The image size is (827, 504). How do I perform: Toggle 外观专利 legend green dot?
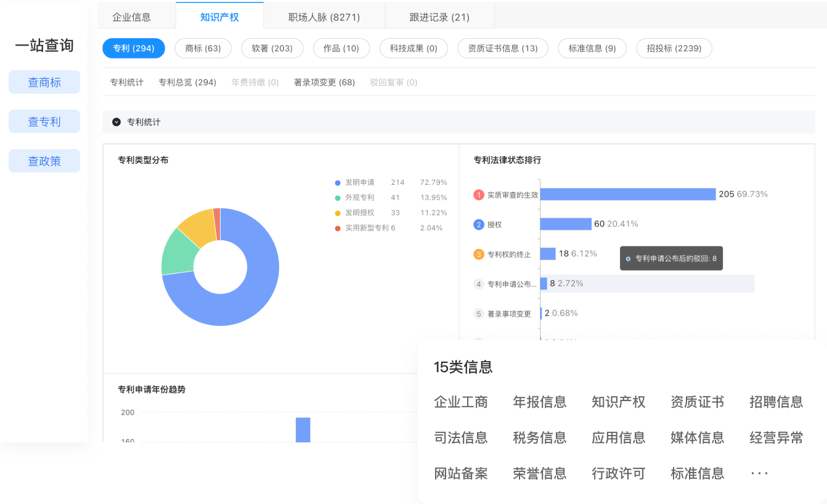point(338,198)
